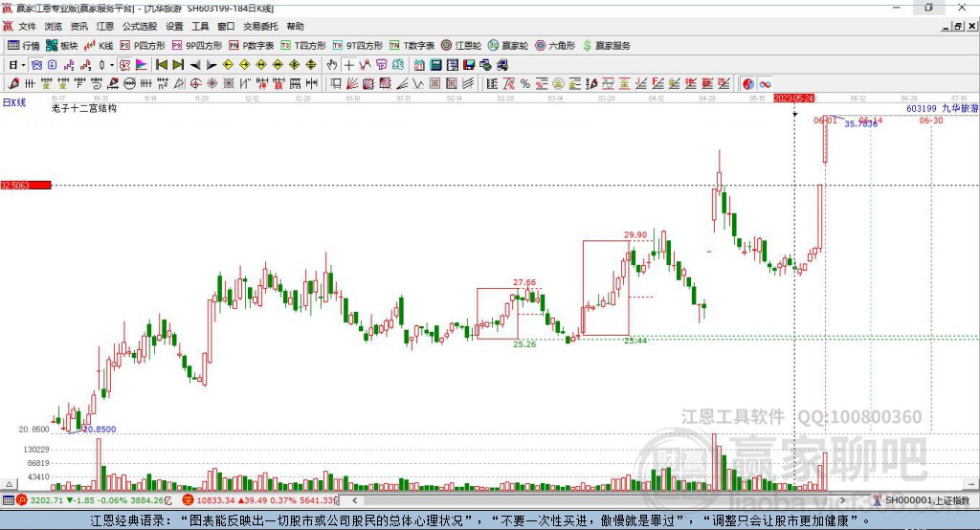Screen dimensions: 980x530
Task: Select the red pencil drawing tool
Action: (x=13, y=84)
